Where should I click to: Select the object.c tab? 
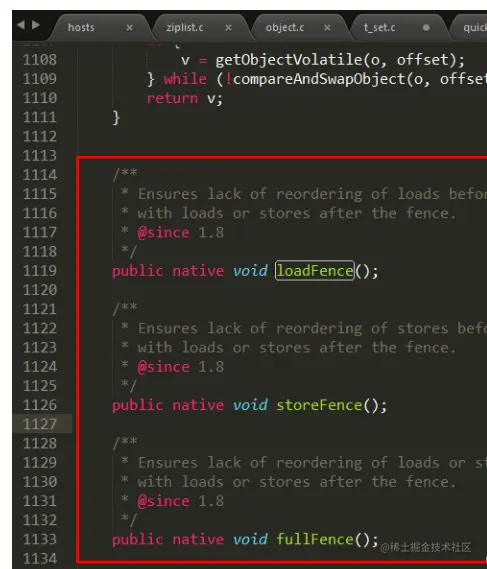[285, 28]
